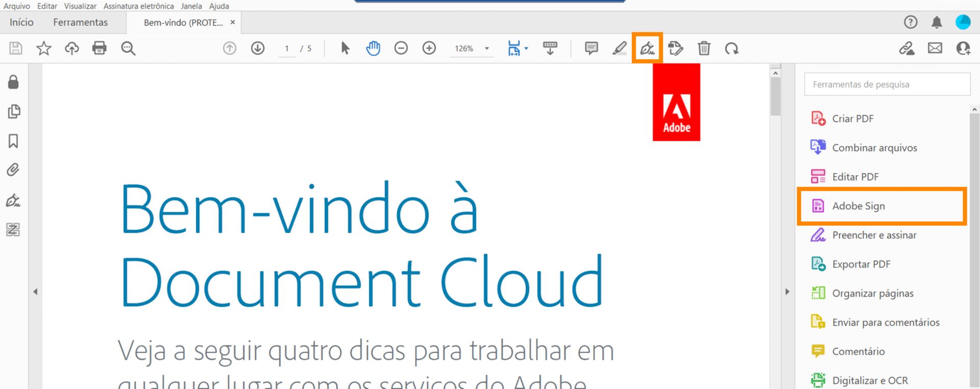Zoom in with plus icon
Viewport: 980px width, 389px height.
(429, 48)
